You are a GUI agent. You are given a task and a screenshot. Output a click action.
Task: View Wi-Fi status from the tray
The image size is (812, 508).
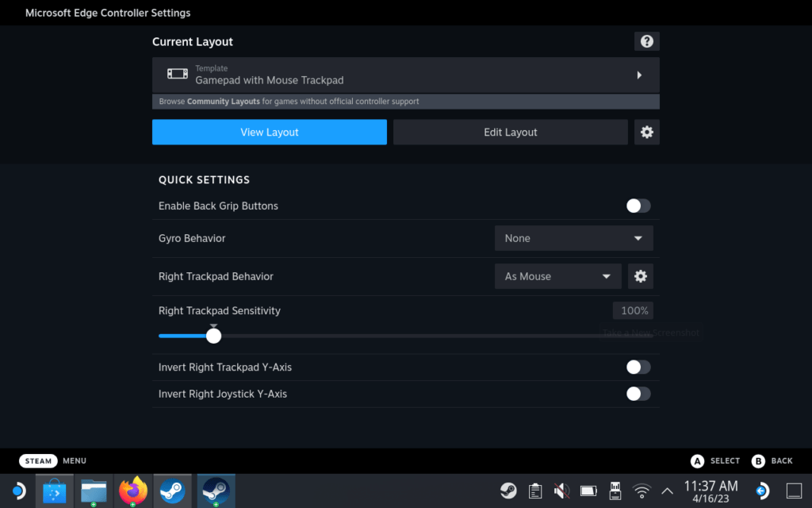point(642,491)
